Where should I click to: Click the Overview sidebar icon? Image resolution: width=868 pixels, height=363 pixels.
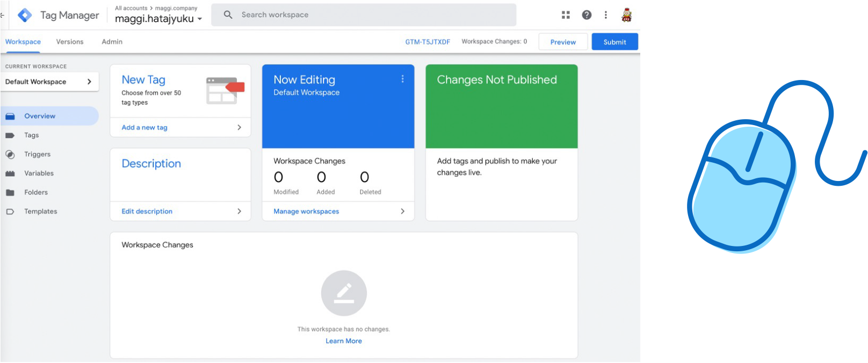(10, 116)
